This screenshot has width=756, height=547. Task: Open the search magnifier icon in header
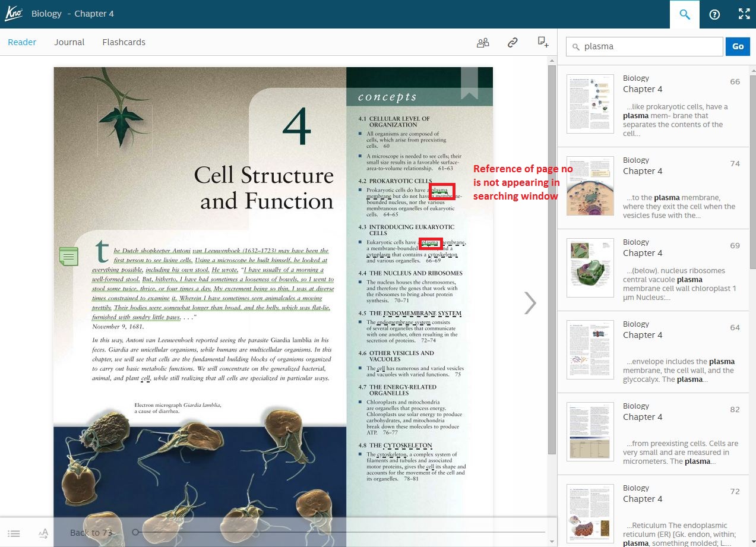pyautogui.click(x=685, y=14)
